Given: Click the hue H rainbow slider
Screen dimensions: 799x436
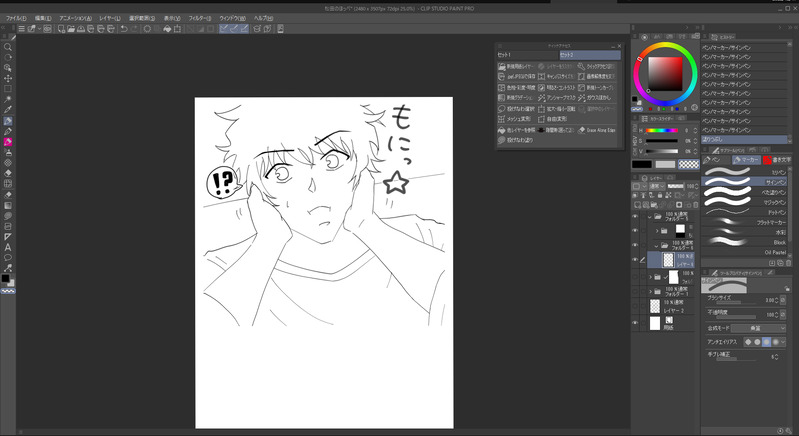Looking at the screenshot, I should 662,131.
